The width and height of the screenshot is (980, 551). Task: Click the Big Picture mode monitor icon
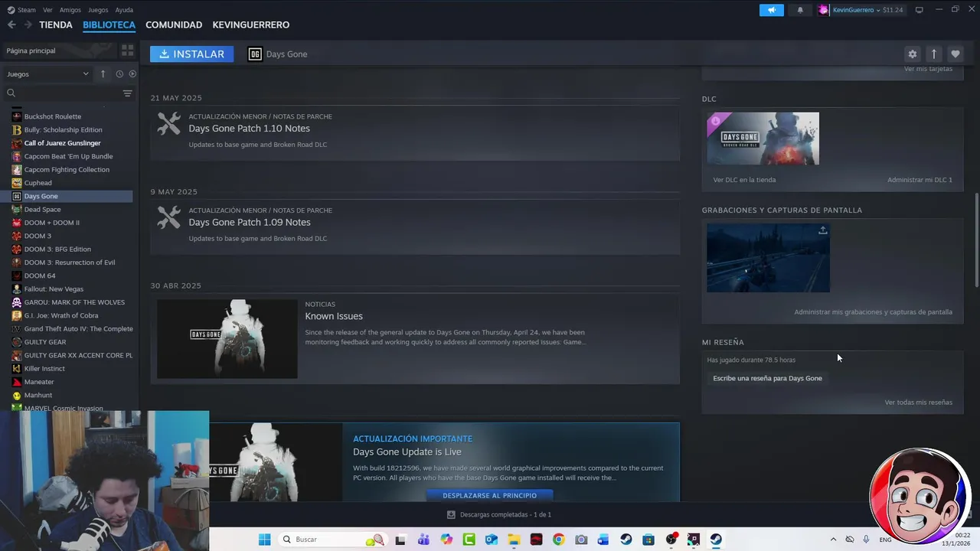point(919,10)
